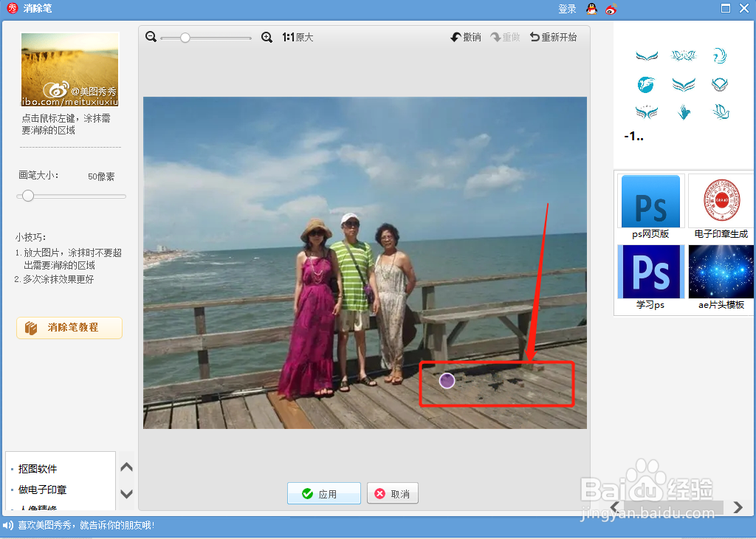Click the 撤销 undo button
This screenshot has width=756, height=539.
[466, 37]
